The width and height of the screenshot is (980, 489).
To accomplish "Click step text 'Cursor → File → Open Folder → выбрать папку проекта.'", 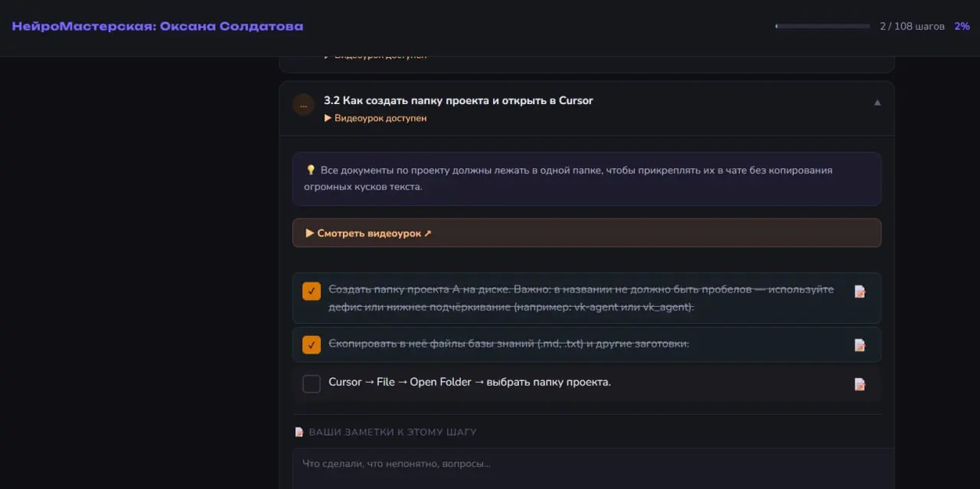I will (x=469, y=382).
